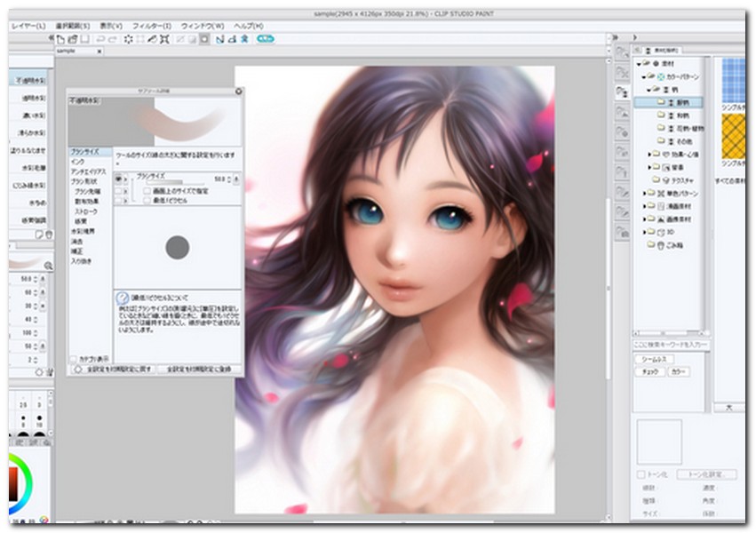
Task: Close the Sub Tool Detail palette
Action: 239,91
